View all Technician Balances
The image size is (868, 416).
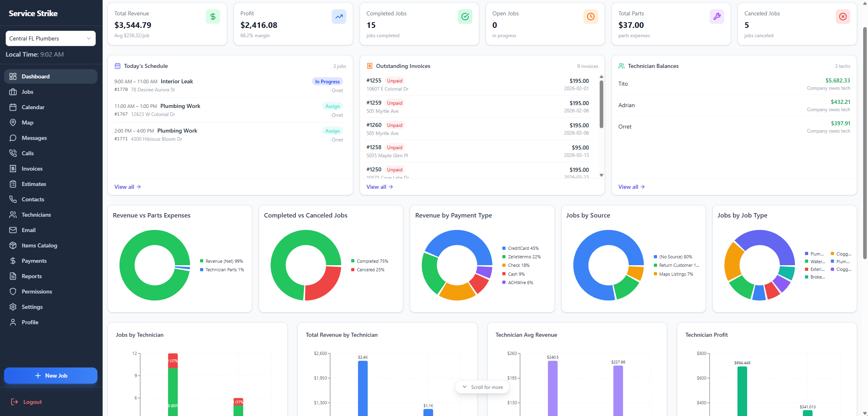(x=631, y=187)
